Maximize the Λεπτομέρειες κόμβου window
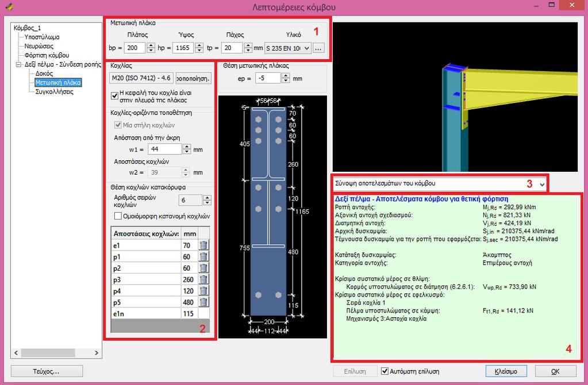 coord(551,5)
